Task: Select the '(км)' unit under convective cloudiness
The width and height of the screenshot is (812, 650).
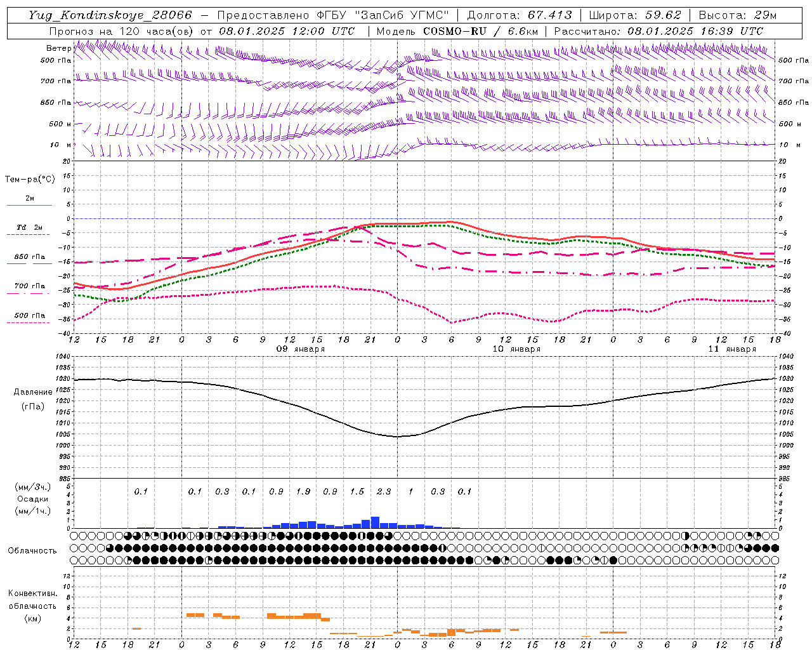Action: click(32, 618)
